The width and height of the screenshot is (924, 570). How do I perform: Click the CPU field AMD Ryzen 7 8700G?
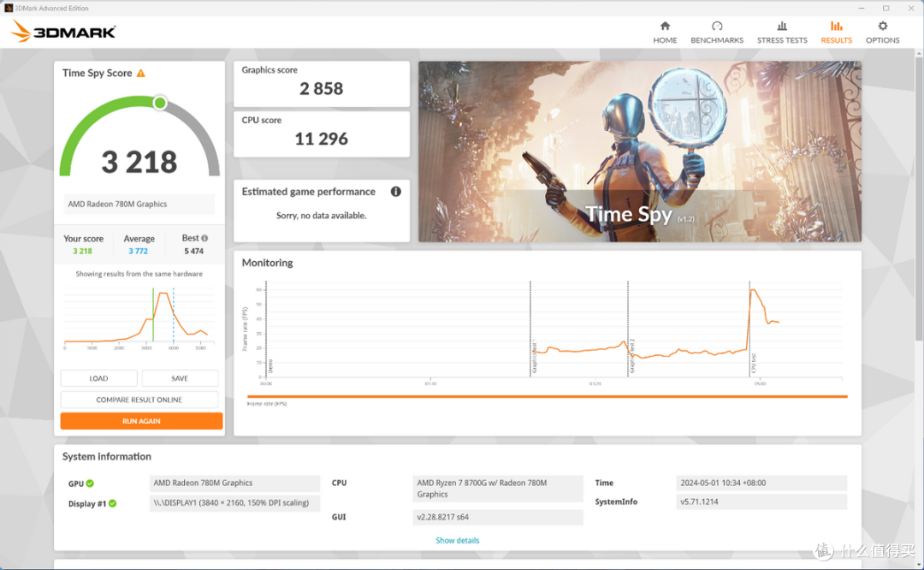click(498, 489)
